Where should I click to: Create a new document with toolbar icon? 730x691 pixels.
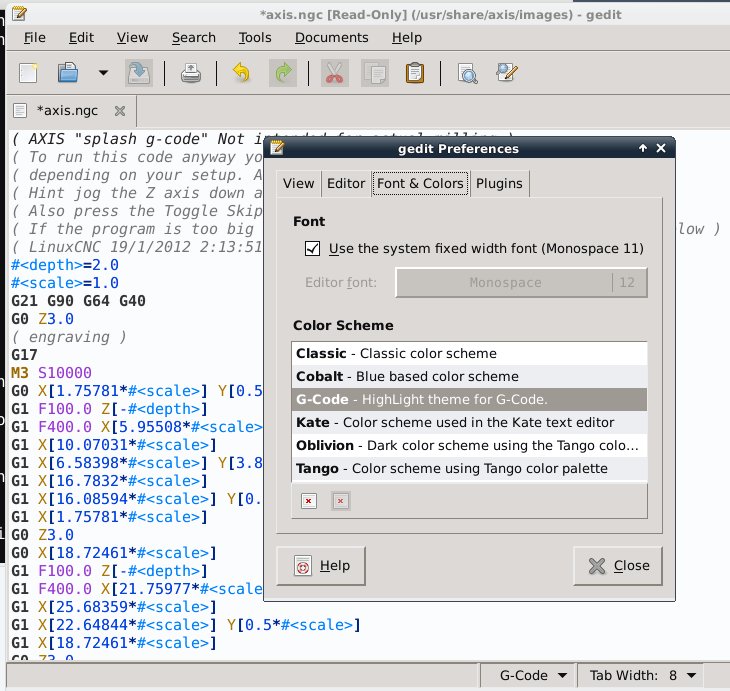(28, 73)
